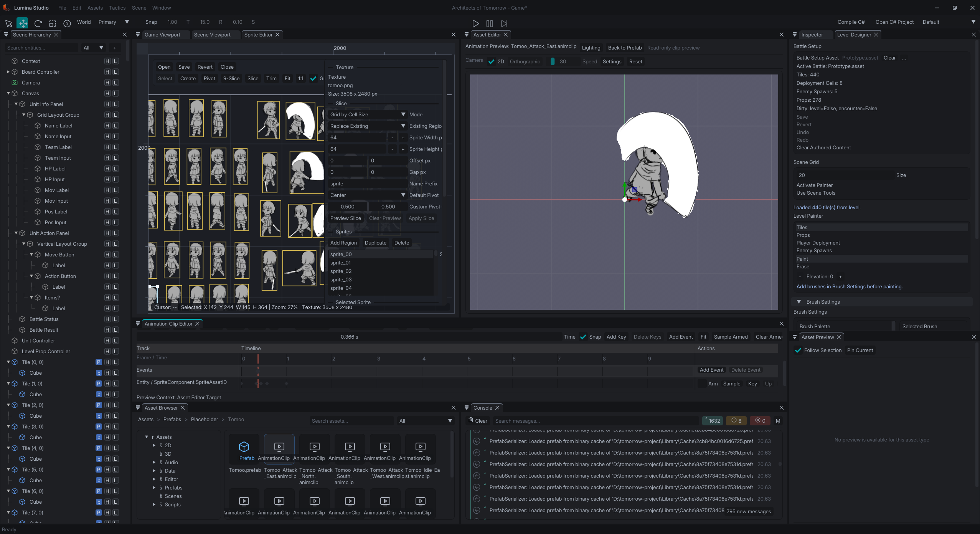Open Center default pivot dropdown
Screen dimensions: 980x534
point(367,195)
